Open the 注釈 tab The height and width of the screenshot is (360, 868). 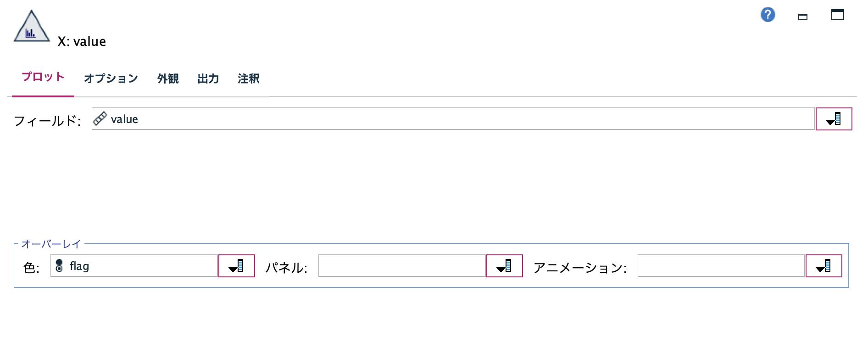(x=248, y=79)
